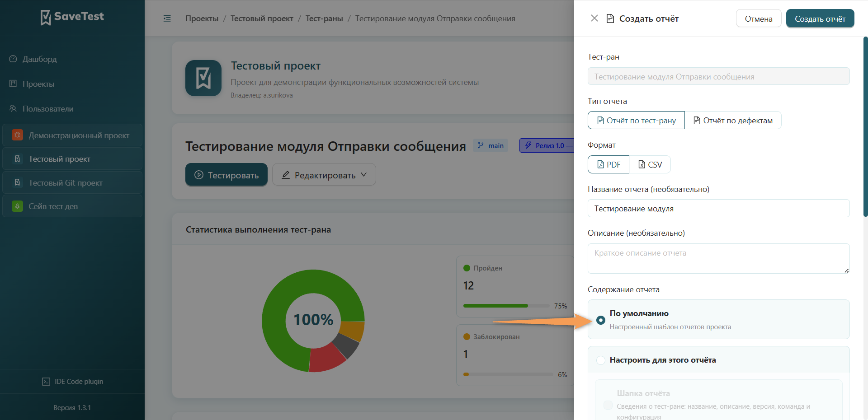Image resolution: width=868 pixels, height=420 pixels.
Task: Click the Тестовый проект sidebar icon
Action: (17, 159)
